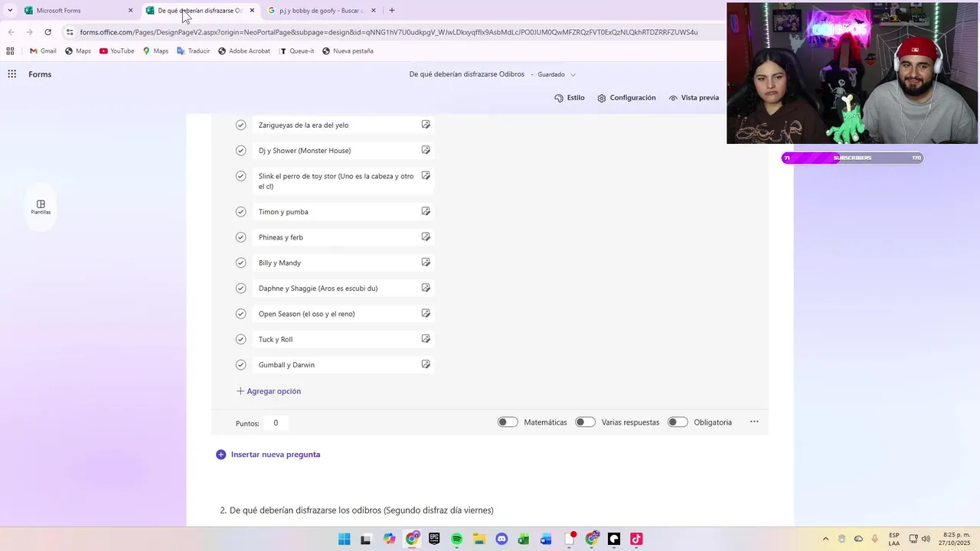The width and height of the screenshot is (980, 551).
Task: Select radio for Billy y Mandy
Action: [240, 262]
